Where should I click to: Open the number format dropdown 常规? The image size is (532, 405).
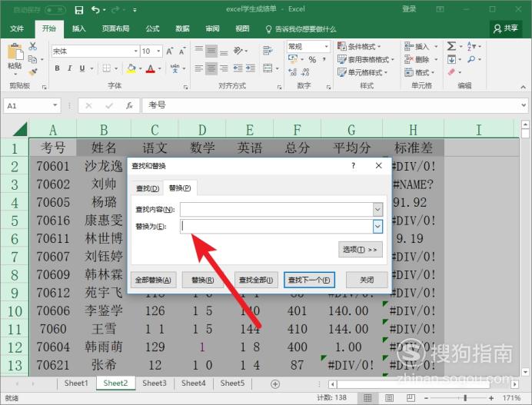click(x=327, y=46)
